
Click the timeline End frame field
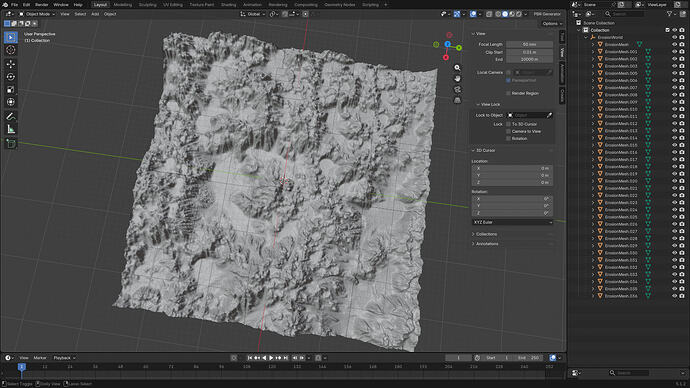pos(529,358)
